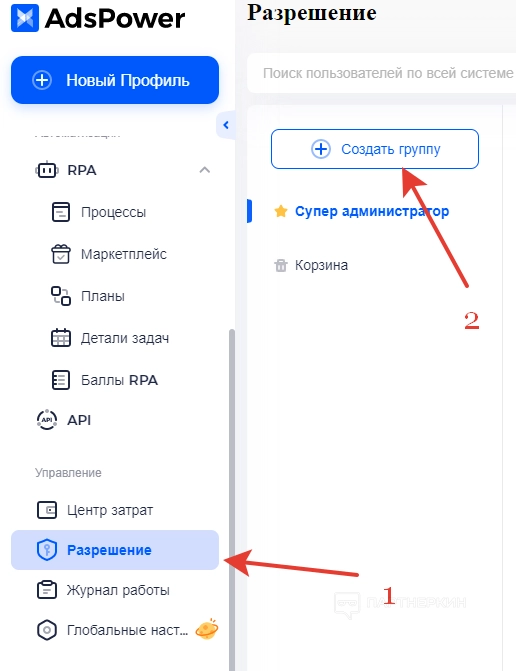Click the RPA robot icon

pyautogui.click(x=46, y=170)
